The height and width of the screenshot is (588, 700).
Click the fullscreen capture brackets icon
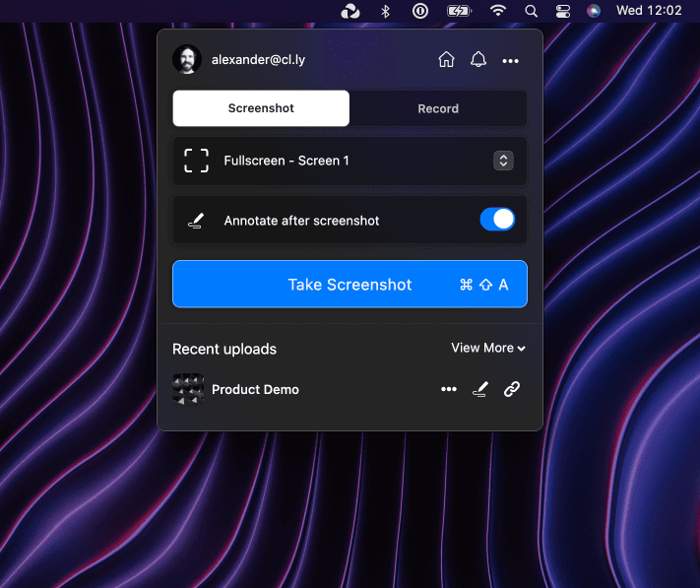point(197,161)
